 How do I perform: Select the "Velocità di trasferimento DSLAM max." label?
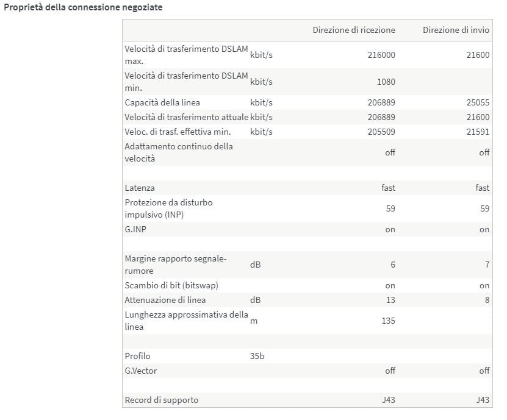pos(186,55)
